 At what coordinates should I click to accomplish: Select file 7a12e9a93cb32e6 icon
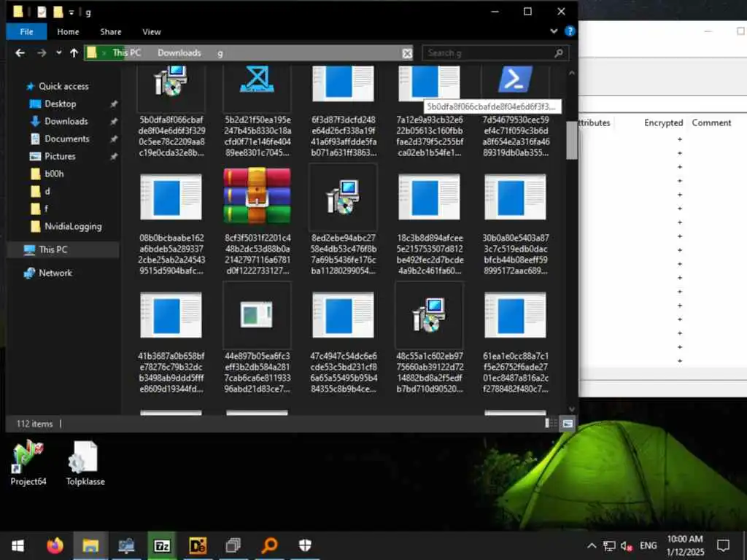pyautogui.click(x=429, y=83)
